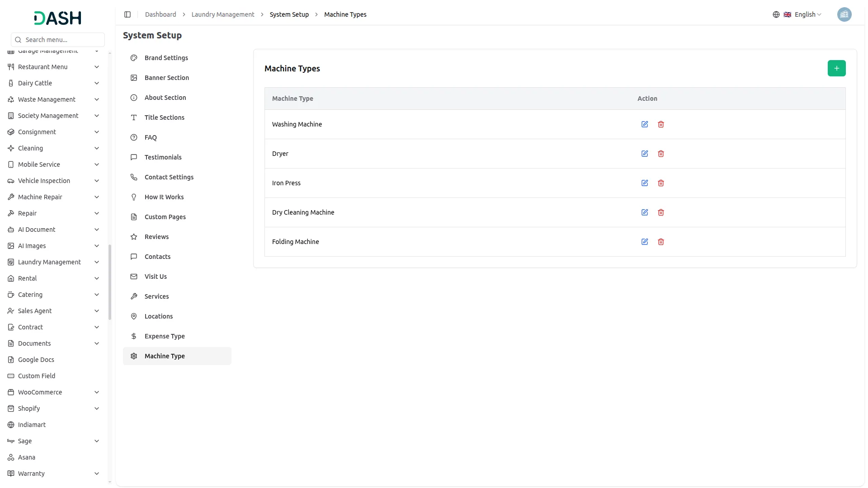
Task: Open the Locations settings
Action: pyautogui.click(x=177, y=316)
